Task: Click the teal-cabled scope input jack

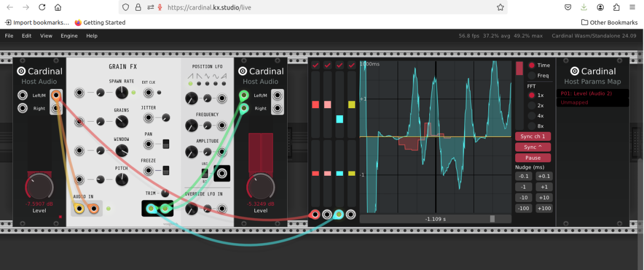Action: tap(339, 215)
